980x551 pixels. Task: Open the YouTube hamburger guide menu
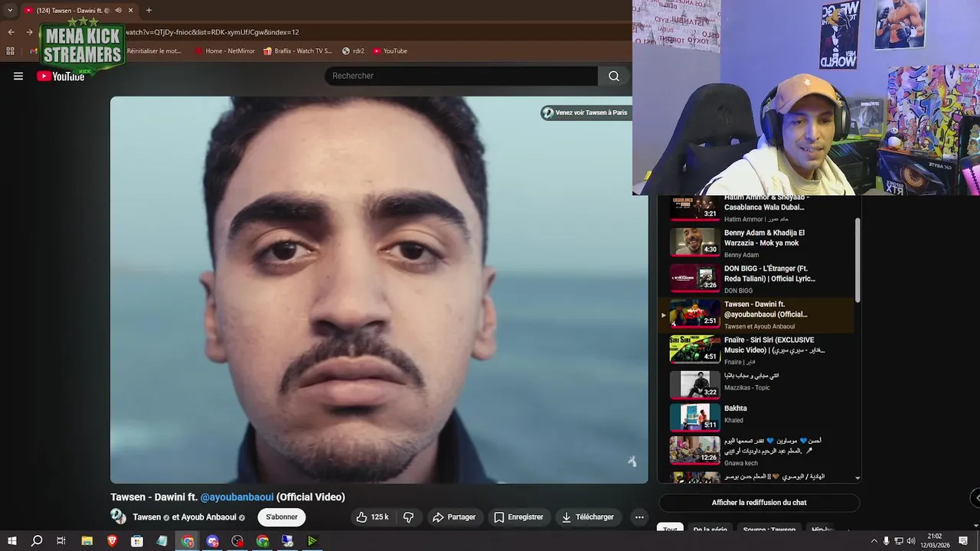18,76
